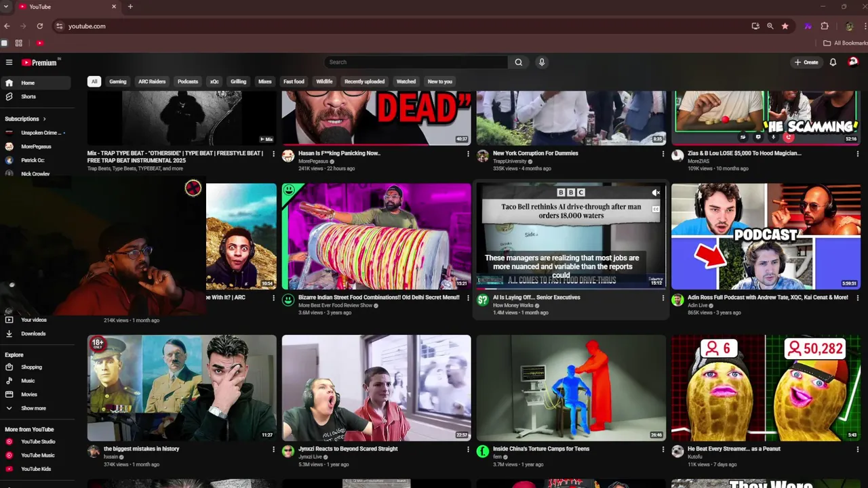Open options for Bizarre Indian Street Food
The width and height of the screenshot is (868, 488).
(x=468, y=298)
